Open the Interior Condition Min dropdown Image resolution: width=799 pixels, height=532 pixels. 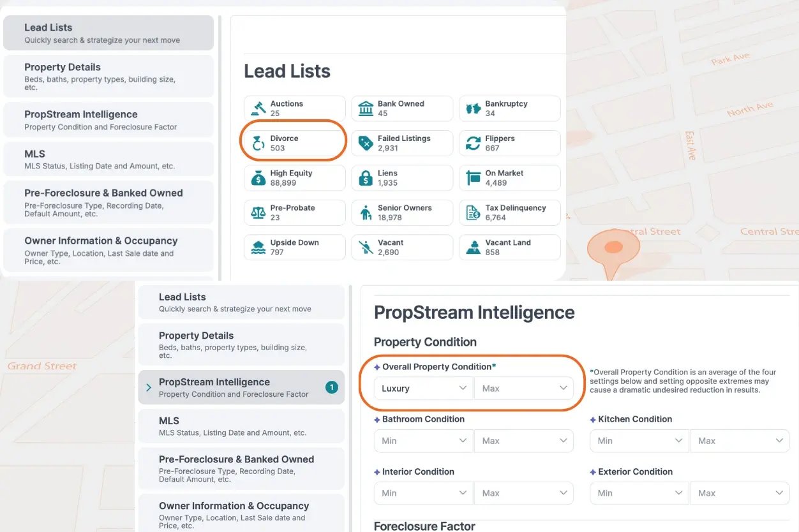423,492
